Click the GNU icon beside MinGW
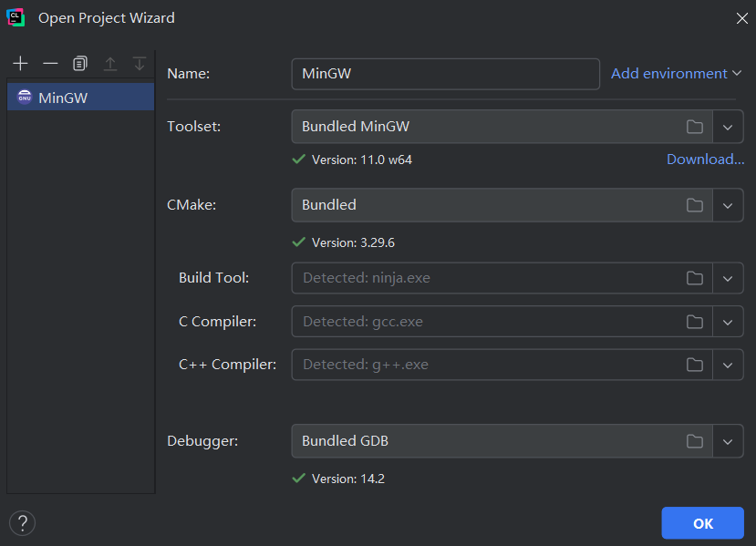756x546 pixels. coord(25,98)
